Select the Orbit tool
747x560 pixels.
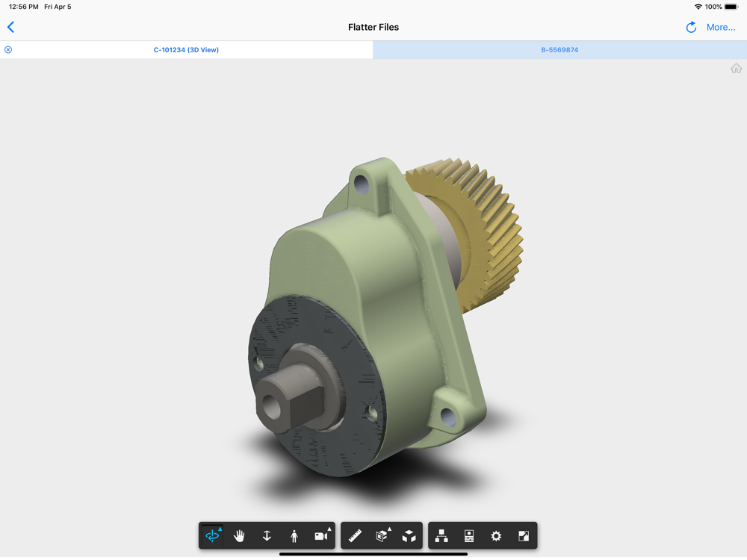pyautogui.click(x=213, y=536)
